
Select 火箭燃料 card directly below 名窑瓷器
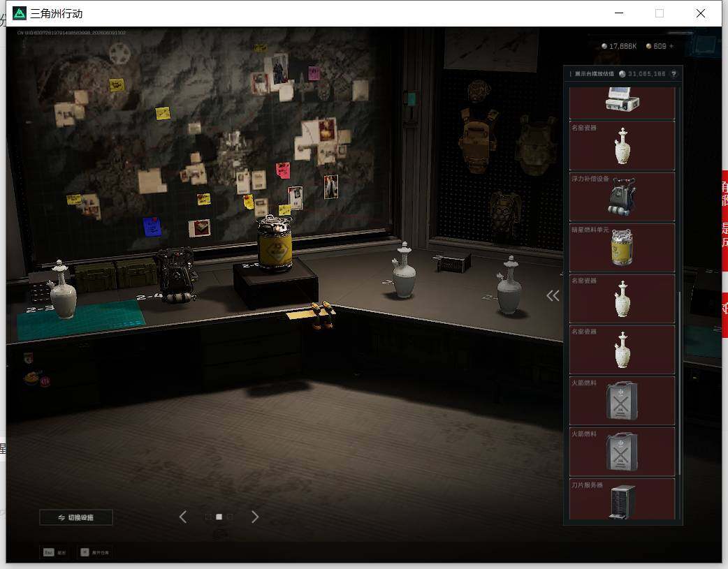[x=622, y=401]
